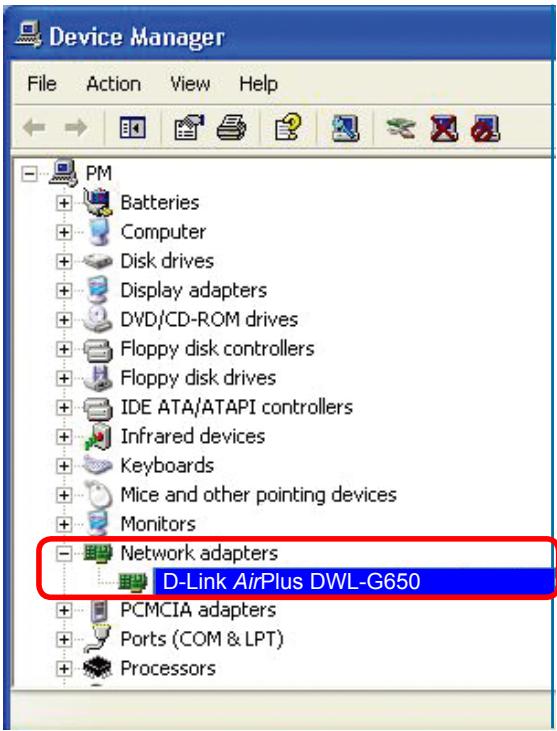Select the Keyboards label
Image resolution: width=557 pixels, height=731 pixels.
(x=167, y=466)
